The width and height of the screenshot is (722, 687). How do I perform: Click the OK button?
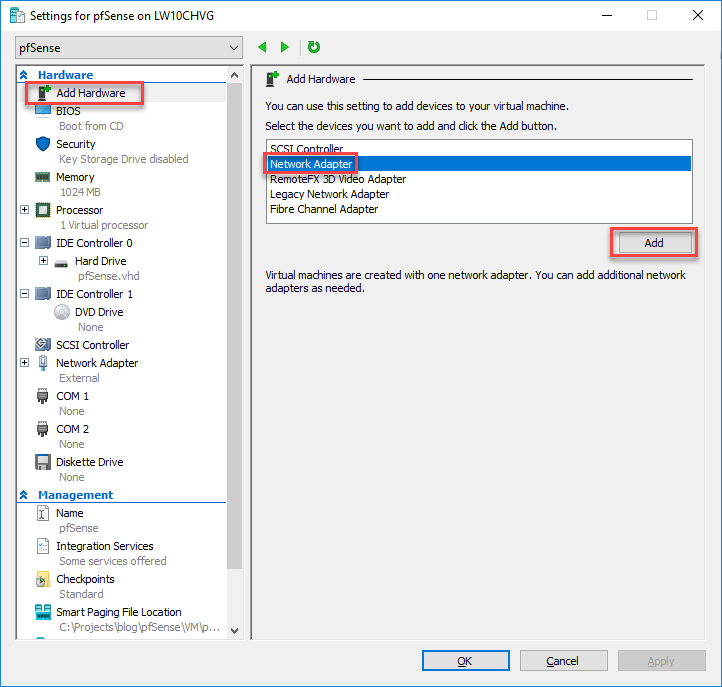click(x=466, y=661)
